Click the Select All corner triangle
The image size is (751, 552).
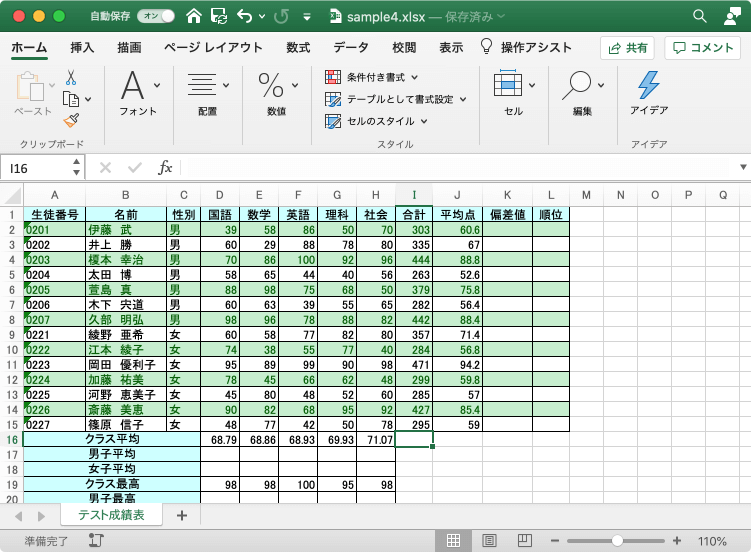click(12, 195)
